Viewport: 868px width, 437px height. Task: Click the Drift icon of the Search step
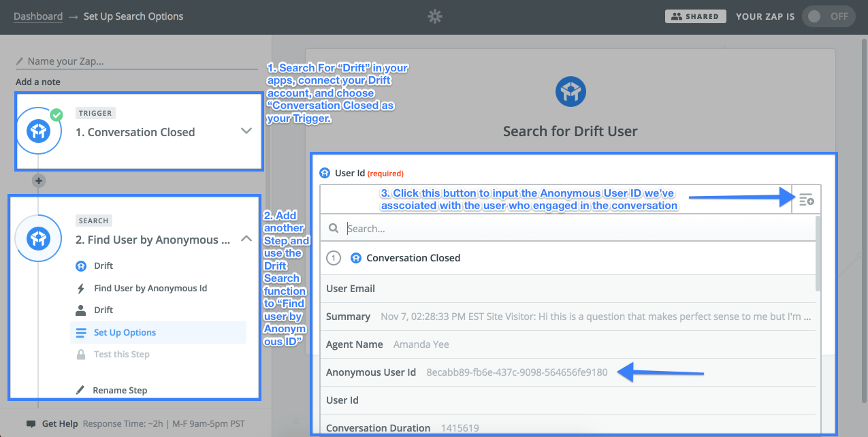[x=38, y=239]
